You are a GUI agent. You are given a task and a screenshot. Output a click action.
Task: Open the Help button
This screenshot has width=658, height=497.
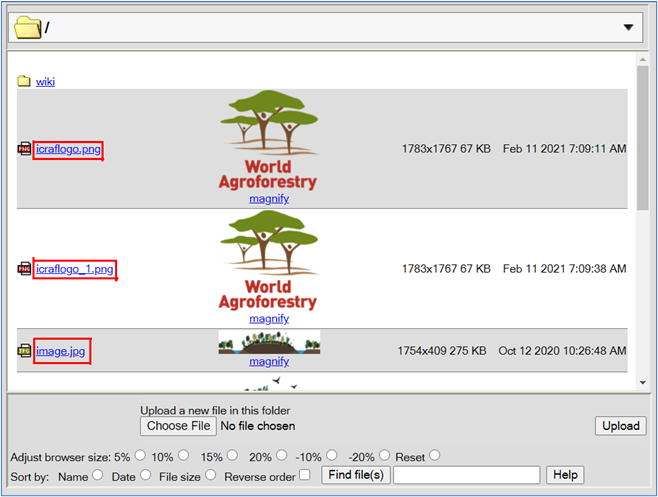[x=565, y=475]
